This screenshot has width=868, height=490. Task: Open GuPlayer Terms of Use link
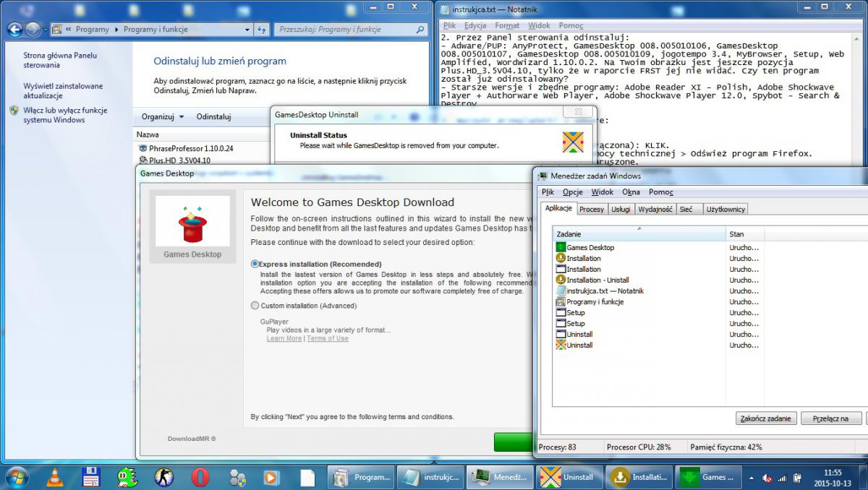pyautogui.click(x=328, y=338)
